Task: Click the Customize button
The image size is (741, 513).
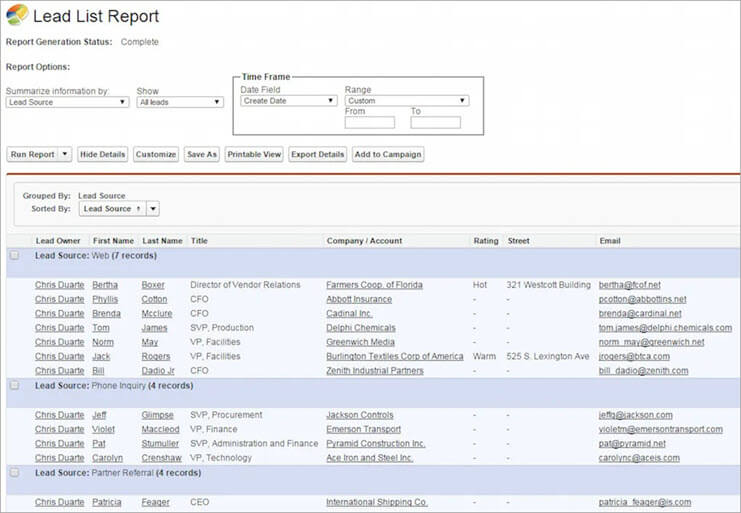Action: click(x=156, y=154)
